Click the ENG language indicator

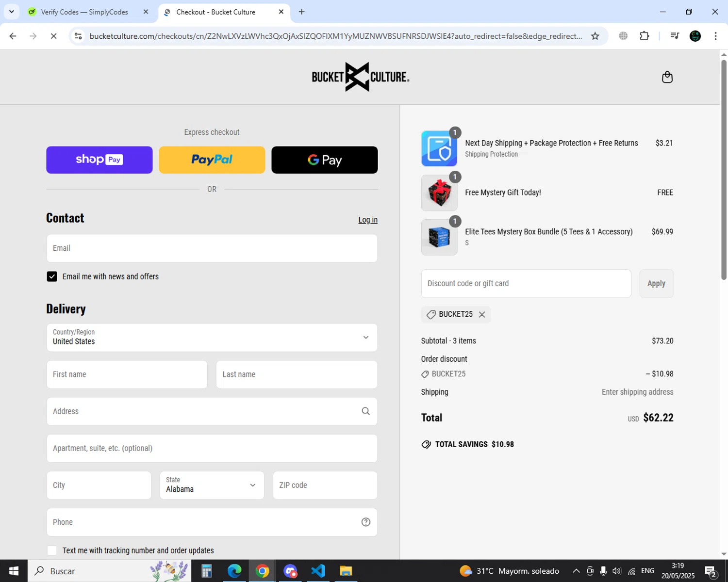tap(647, 571)
